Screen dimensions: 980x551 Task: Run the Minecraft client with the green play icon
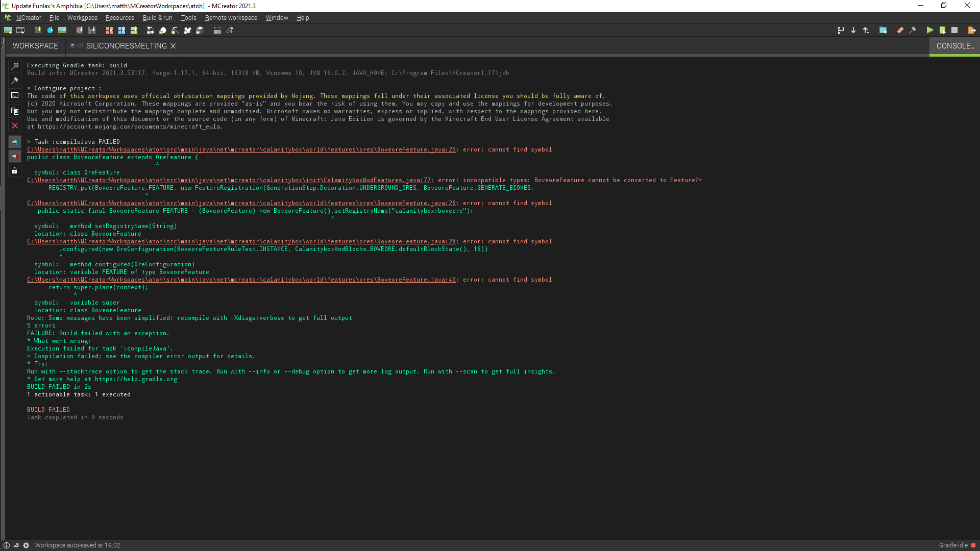tap(930, 31)
